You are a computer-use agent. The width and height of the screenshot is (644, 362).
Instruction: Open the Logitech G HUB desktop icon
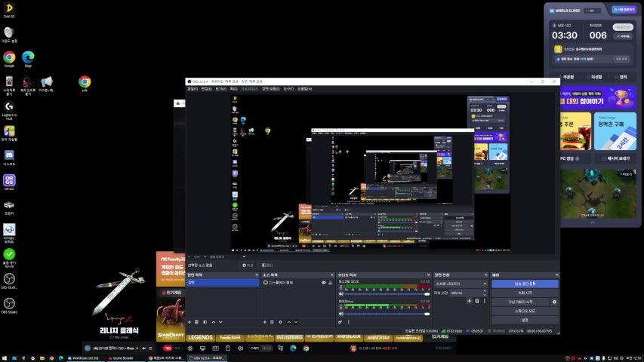click(9, 110)
